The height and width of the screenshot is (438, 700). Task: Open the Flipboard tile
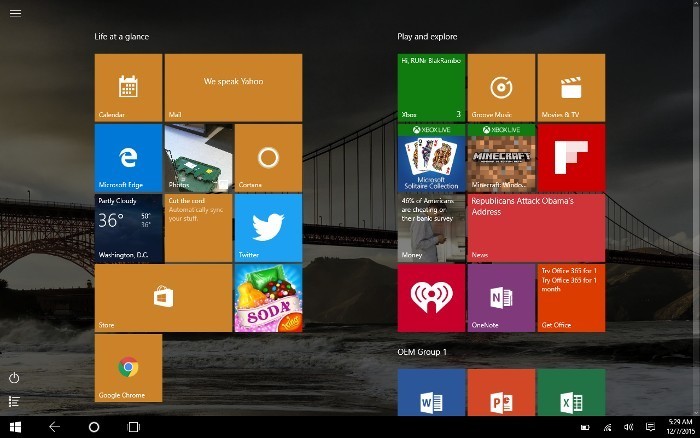(571, 158)
